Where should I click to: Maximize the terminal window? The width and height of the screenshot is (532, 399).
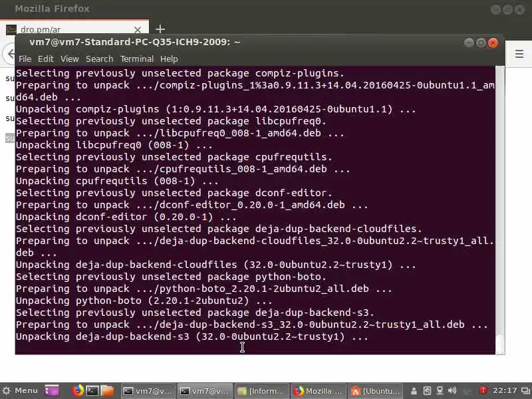(x=481, y=43)
